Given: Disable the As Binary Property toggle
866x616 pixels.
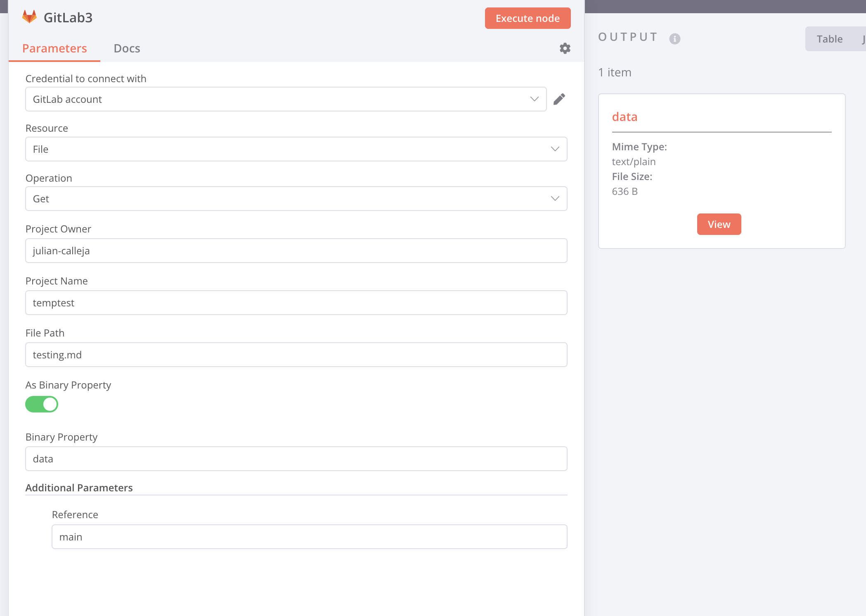Looking at the screenshot, I should pos(42,404).
